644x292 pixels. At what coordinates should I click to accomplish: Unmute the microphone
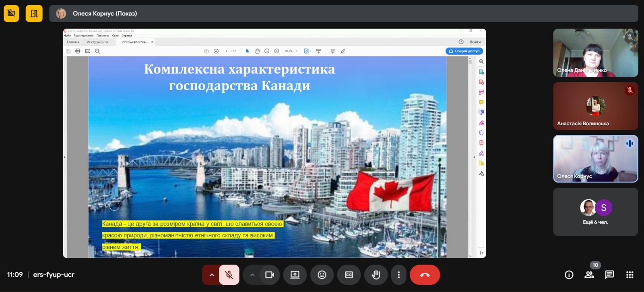tap(229, 275)
